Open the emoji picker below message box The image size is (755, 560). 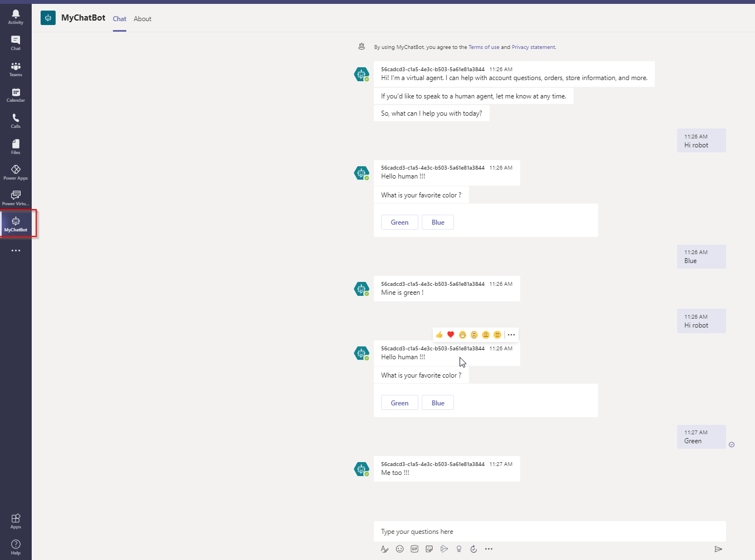click(399, 549)
